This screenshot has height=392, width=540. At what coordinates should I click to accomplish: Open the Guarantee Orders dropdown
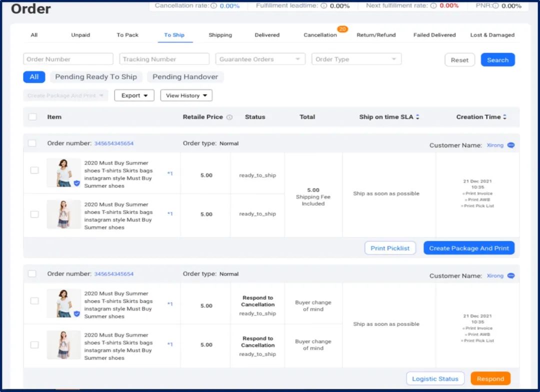(x=260, y=59)
